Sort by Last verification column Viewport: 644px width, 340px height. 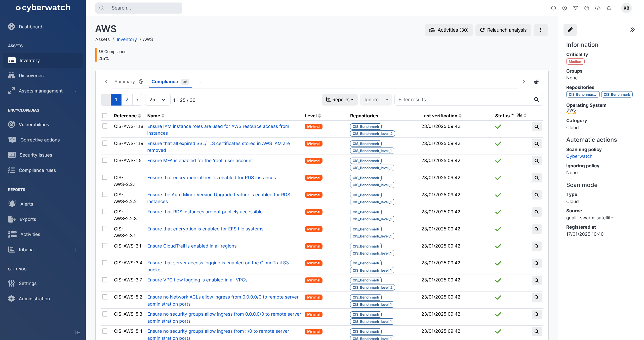441,116
